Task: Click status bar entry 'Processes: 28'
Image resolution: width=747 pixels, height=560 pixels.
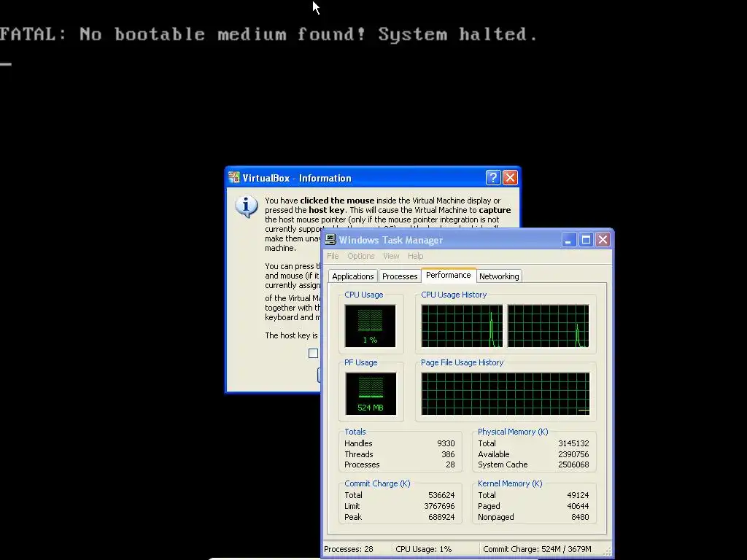Action: (x=349, y=549)
